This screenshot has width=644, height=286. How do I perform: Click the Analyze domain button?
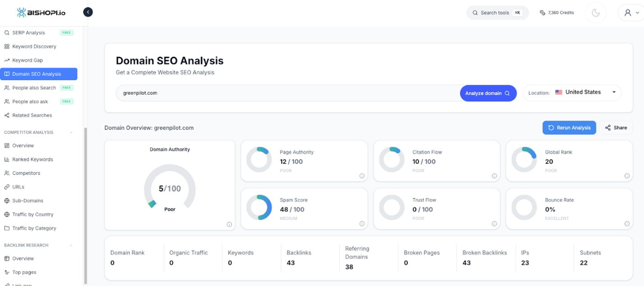(488, 93)
